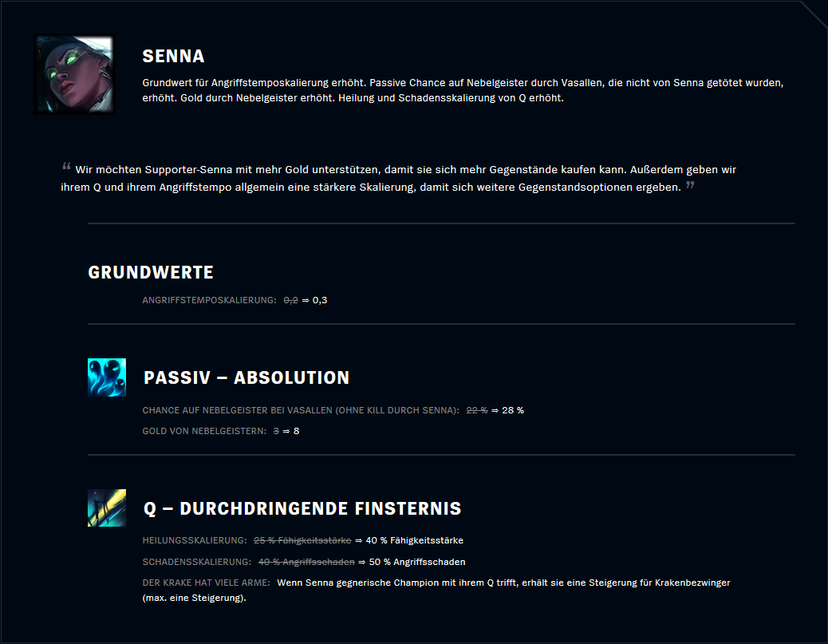Click the 40 % Fähigkeitsstärke new value
828x644 pixels.
415,540
